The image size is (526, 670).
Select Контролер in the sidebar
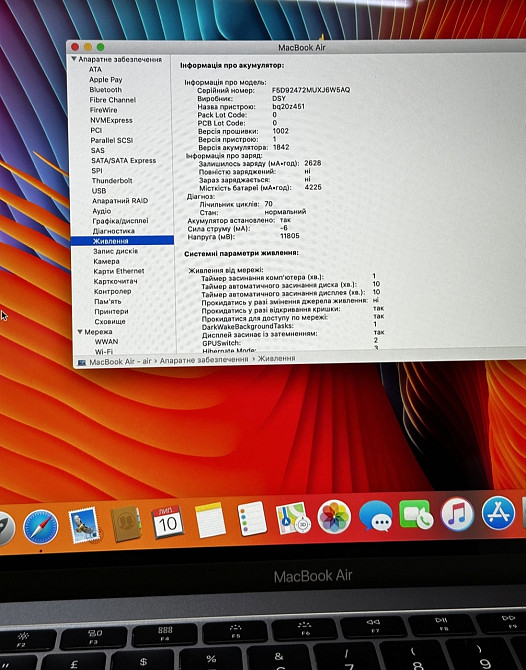coord(112,291)
